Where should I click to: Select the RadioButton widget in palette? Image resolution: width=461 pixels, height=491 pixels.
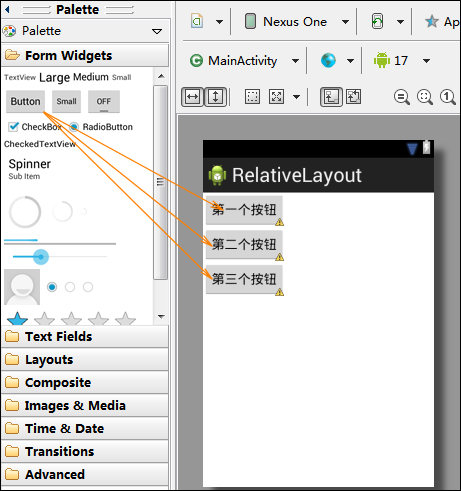click(101, 127)
